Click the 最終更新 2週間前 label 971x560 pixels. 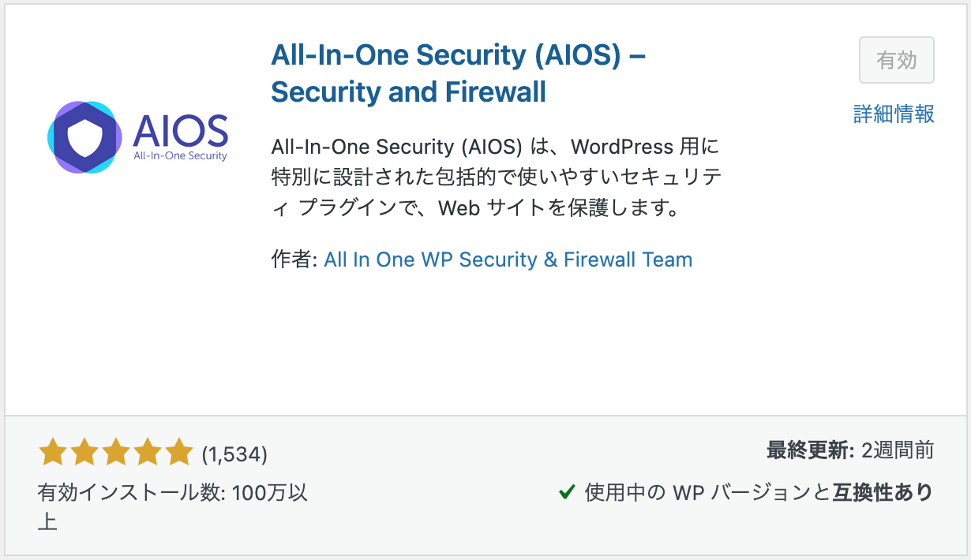[x=850, y=450]
